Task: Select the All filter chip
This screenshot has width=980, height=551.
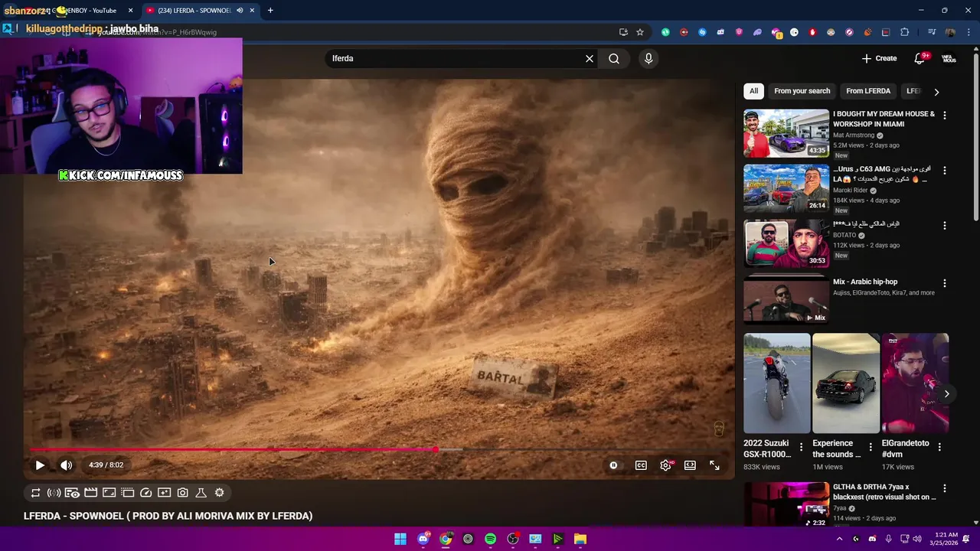Action: coord(753,91)
